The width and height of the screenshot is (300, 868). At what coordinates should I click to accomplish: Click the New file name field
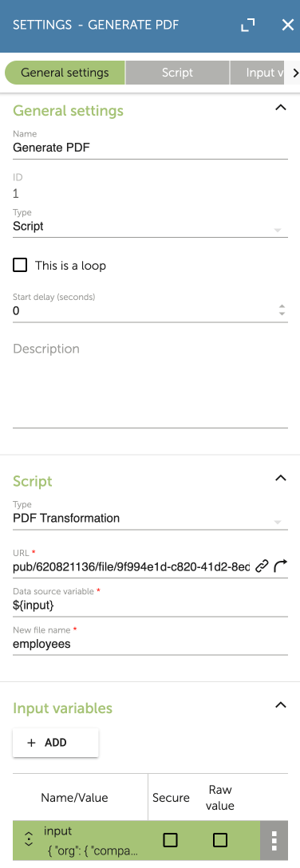point(150,645)
